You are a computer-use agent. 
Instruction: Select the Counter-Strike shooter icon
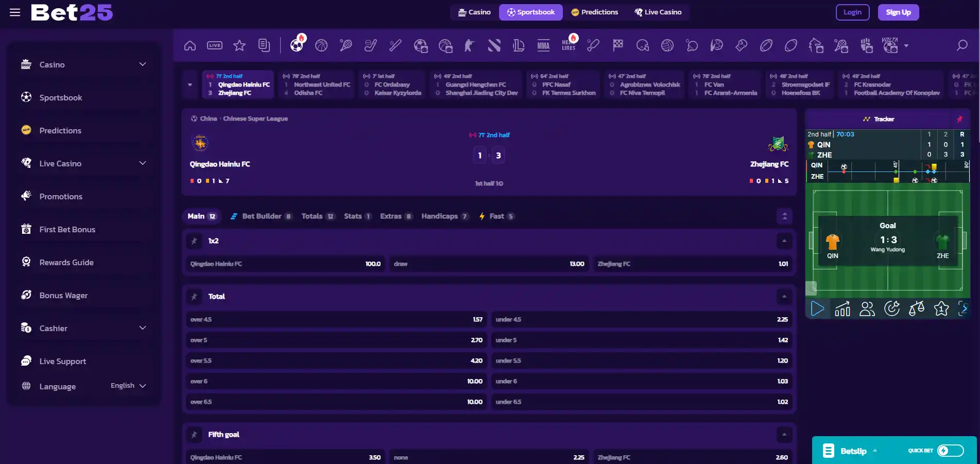point(469,46)
